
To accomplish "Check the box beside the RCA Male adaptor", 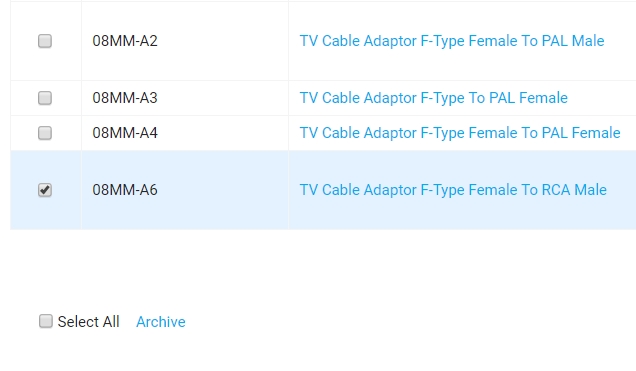I will 45,190.
